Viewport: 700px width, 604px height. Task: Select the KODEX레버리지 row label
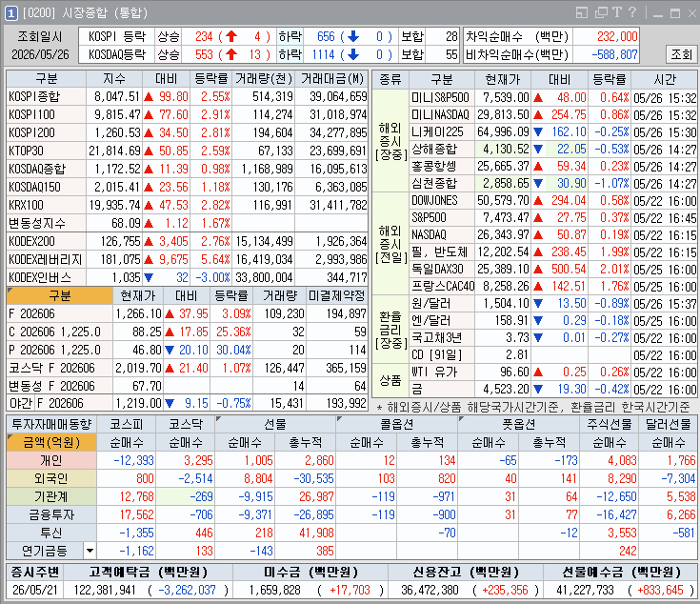tap(46, 259)
